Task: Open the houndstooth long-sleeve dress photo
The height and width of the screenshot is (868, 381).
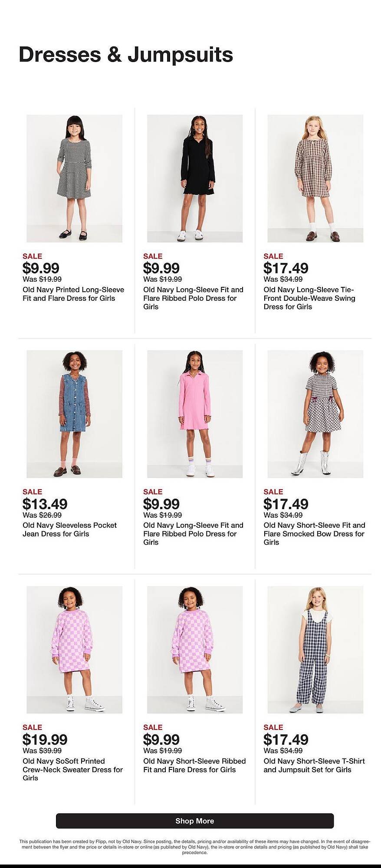Action: coord(74,178)
